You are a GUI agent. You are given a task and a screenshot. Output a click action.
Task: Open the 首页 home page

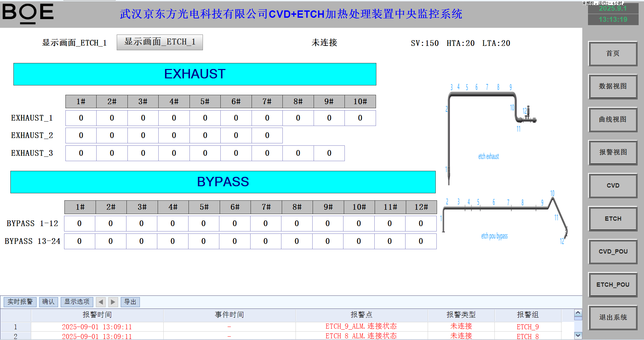(x=612, y=54)
